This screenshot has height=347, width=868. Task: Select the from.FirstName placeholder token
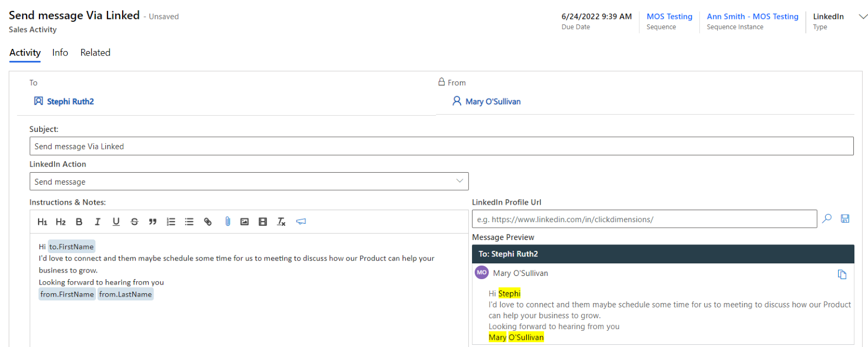pos(67,294)
